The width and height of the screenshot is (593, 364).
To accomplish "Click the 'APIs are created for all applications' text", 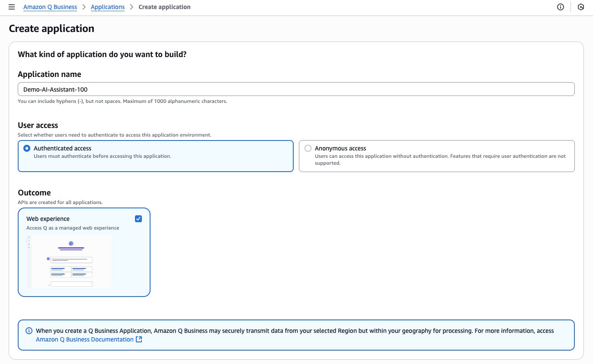I will 60,202.
